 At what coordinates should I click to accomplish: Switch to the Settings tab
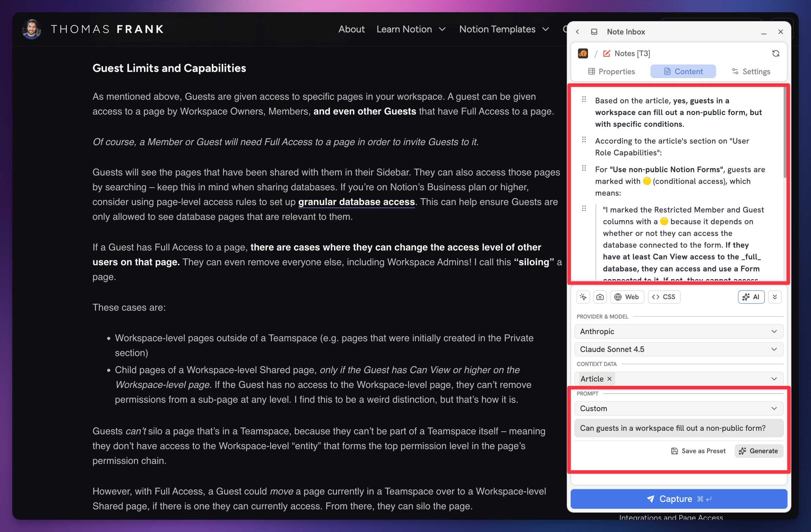coord(751,71)
